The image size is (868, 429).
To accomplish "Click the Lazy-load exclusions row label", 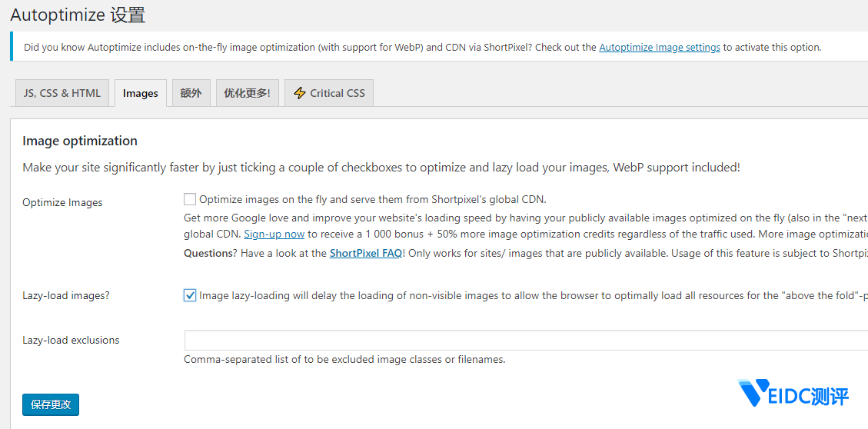I will 71,340.
